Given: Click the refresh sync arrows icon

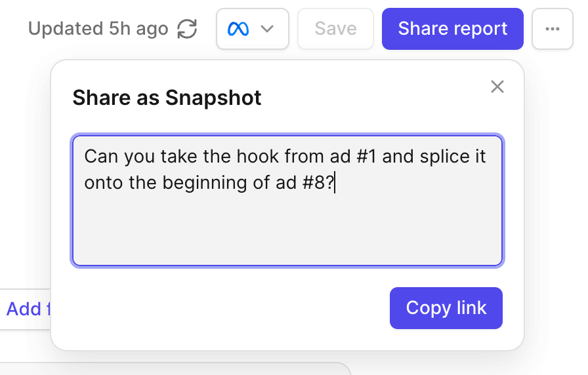Looking at the screenshot, I should point(187,29).
